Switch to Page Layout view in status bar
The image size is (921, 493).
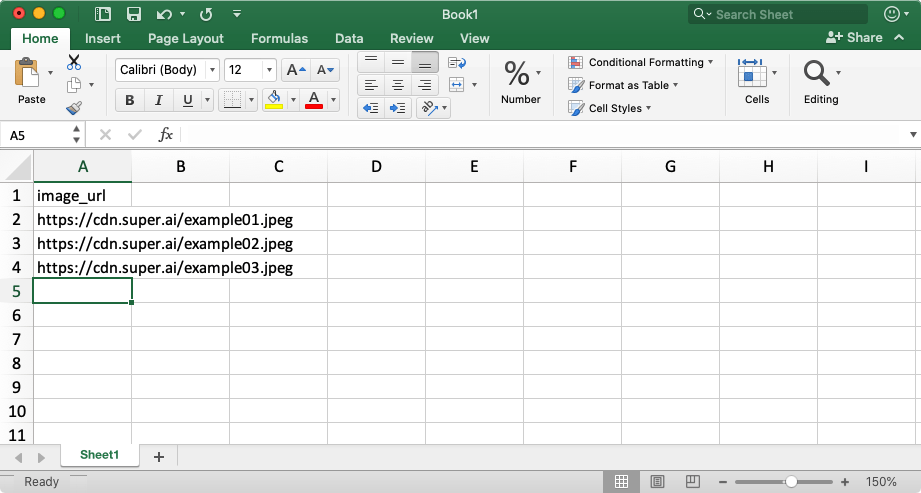click(657, 482)
